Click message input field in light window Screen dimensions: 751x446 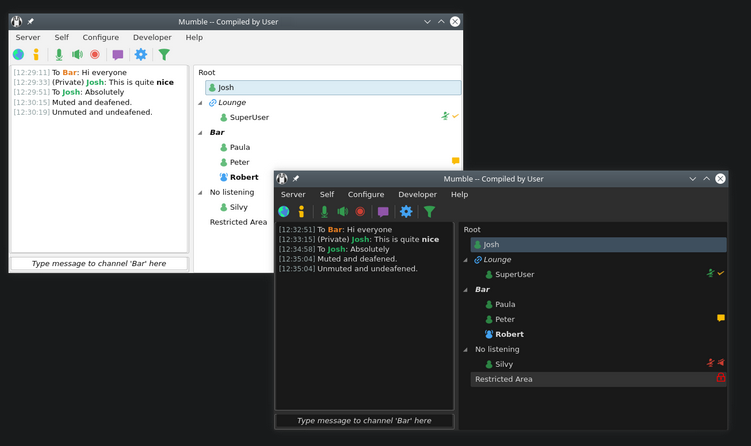click(99, 263)
